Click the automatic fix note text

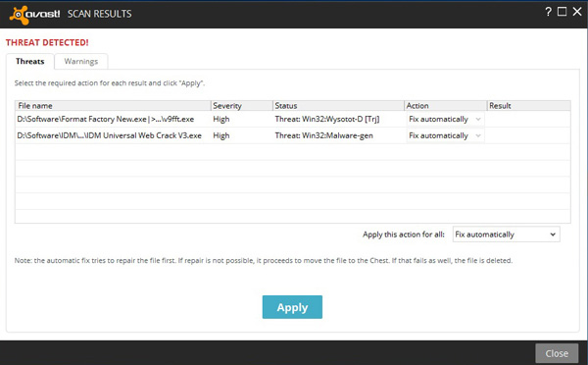[x=264, y=260]
